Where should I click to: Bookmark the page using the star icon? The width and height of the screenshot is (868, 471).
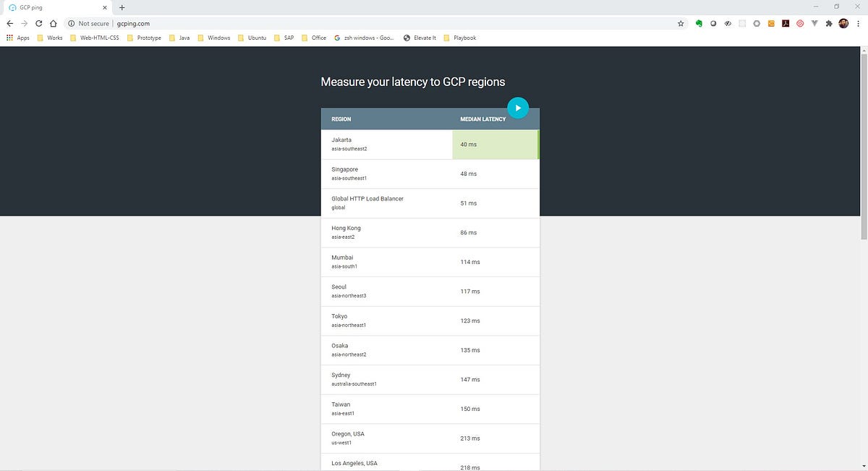pos(681,23)
